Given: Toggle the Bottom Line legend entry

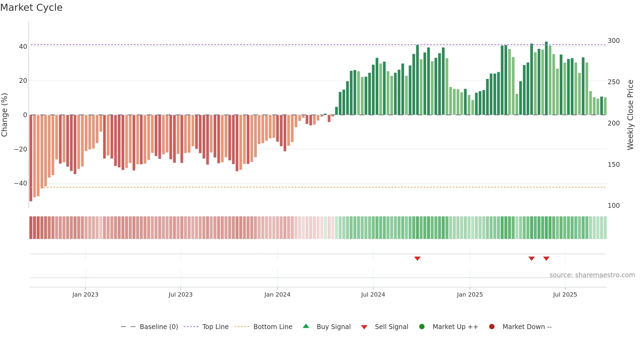Looking at the screenshot, I should click(264, 327).
